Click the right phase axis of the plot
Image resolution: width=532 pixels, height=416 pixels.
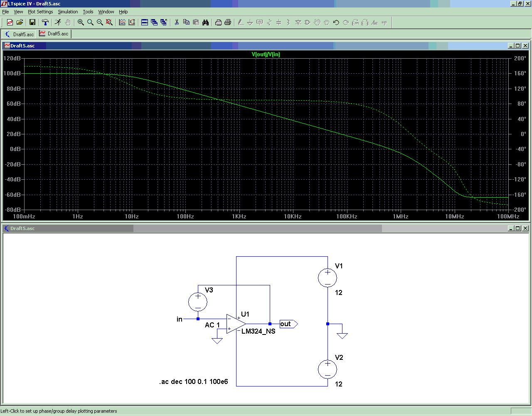point(520,134)
